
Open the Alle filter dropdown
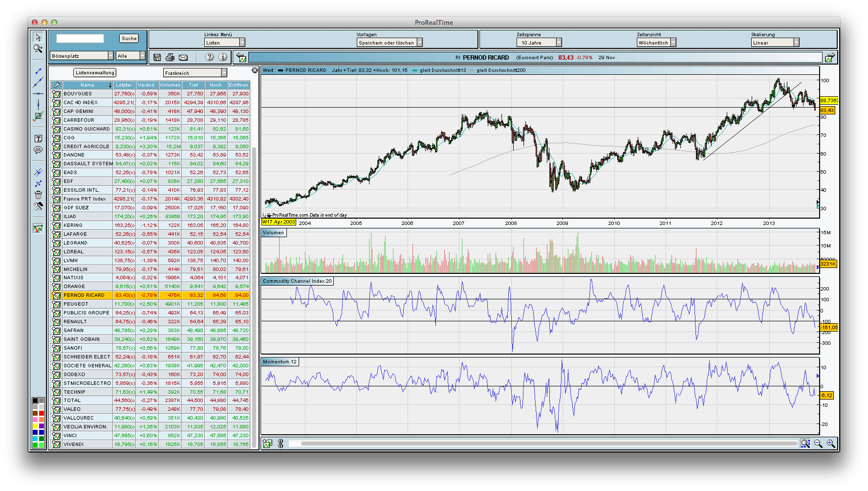[130, 56]
